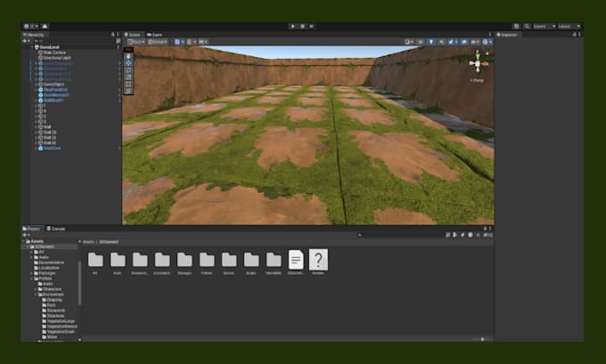This screenshot has width=606, height=364.
Task: Click the Persp label under orientation gizmo
Action: pyautogui.click(x=478, y=80)
